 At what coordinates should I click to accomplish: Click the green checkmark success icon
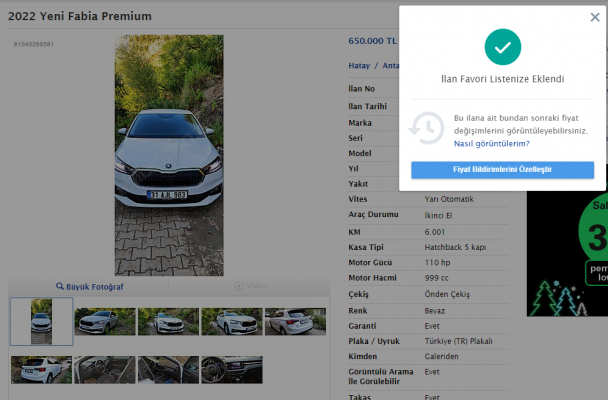503,47
